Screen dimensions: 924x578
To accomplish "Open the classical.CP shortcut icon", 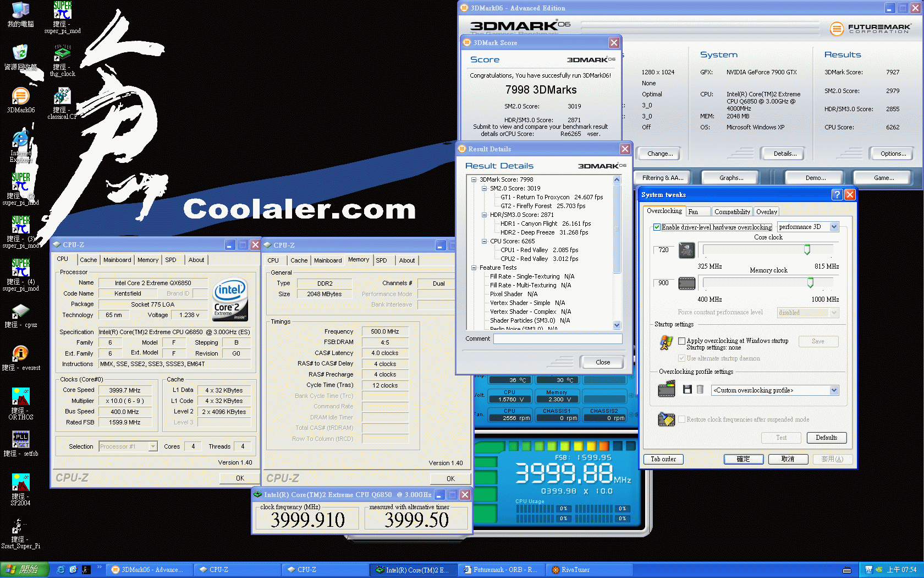I will tap(62, 103).
